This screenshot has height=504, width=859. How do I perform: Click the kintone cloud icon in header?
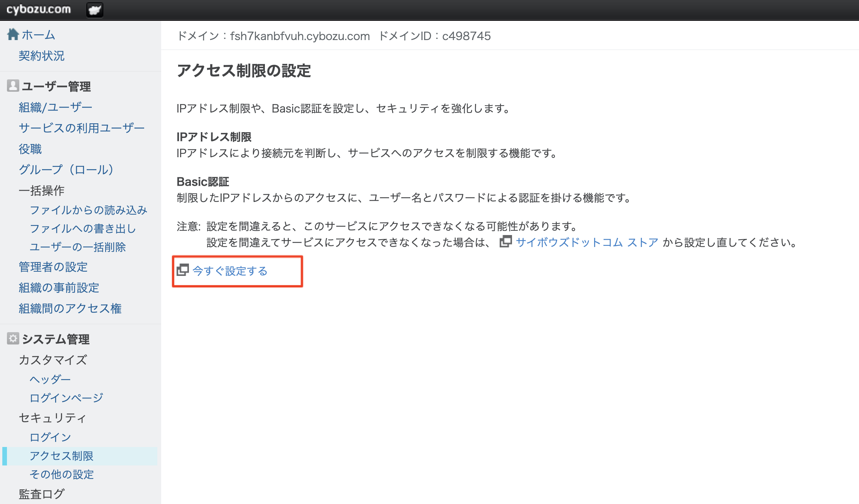pyautogui.click(x=94, y=10)
